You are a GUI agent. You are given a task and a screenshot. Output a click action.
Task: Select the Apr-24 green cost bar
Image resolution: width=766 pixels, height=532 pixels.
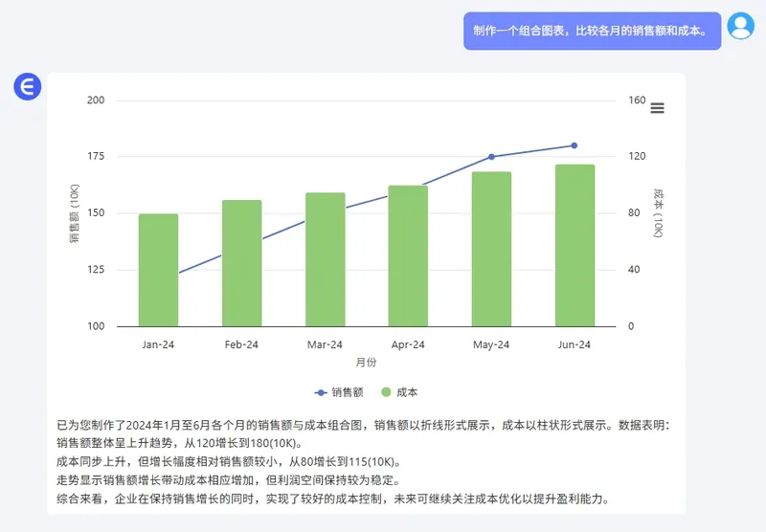point(408,256)
